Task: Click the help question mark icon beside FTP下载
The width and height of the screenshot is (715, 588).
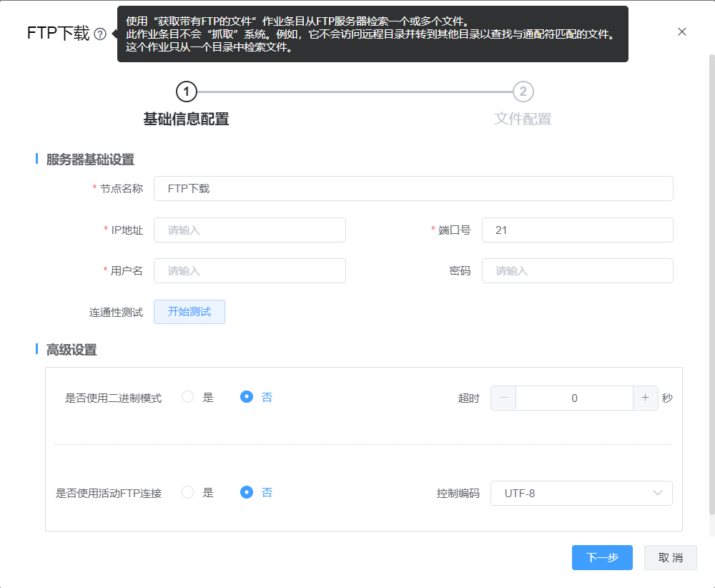Action: (100, 34)
